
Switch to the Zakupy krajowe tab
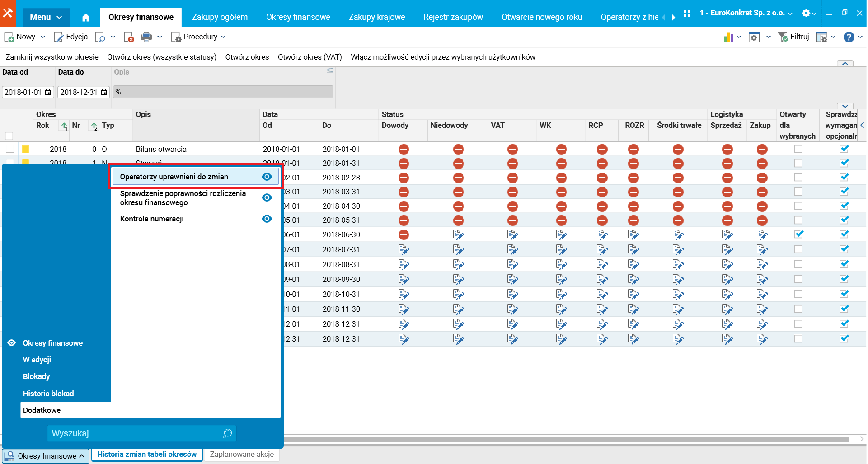point(376,17)
